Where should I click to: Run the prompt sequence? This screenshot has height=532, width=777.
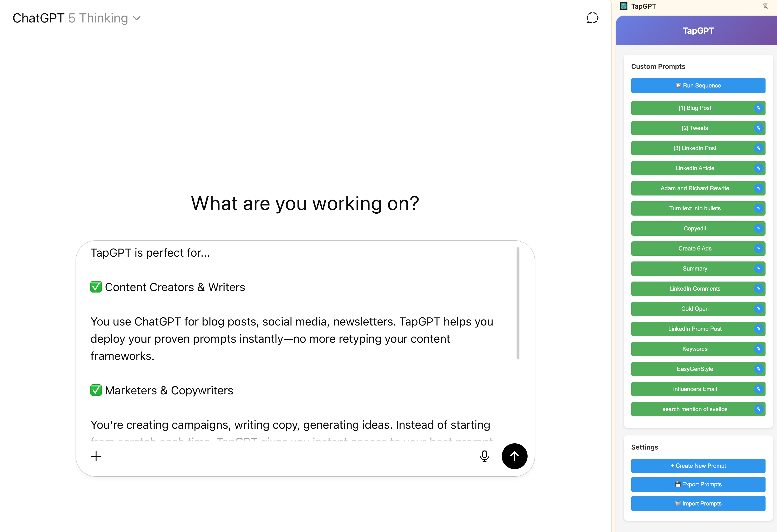coord(698,86)
